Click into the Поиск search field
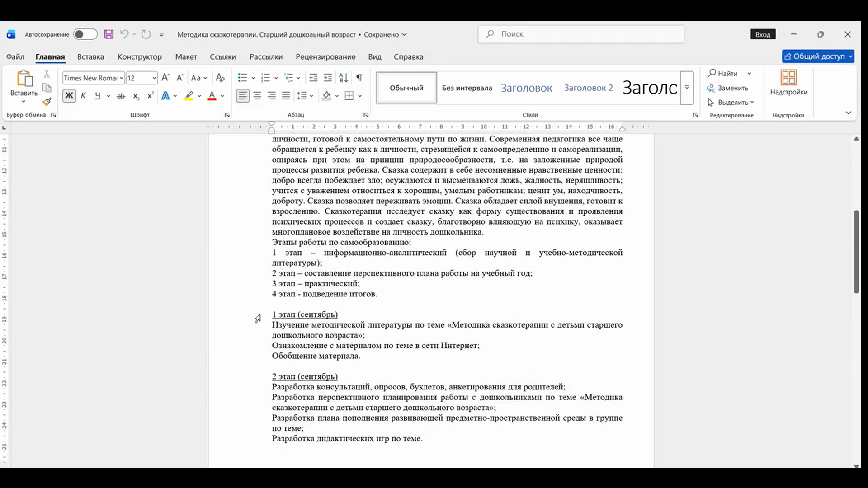 (581, 34)
